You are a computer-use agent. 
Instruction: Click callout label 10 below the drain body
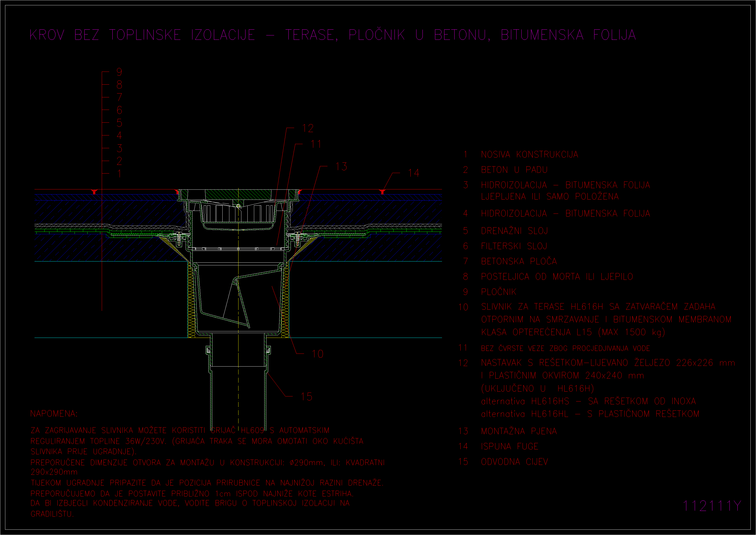317,354
